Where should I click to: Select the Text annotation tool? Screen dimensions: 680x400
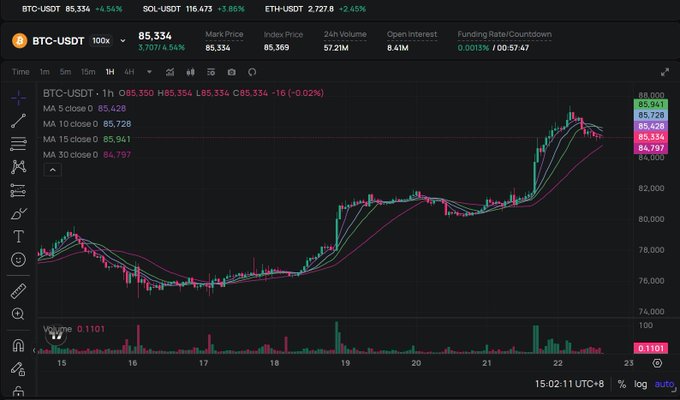(x=18, y=237)
